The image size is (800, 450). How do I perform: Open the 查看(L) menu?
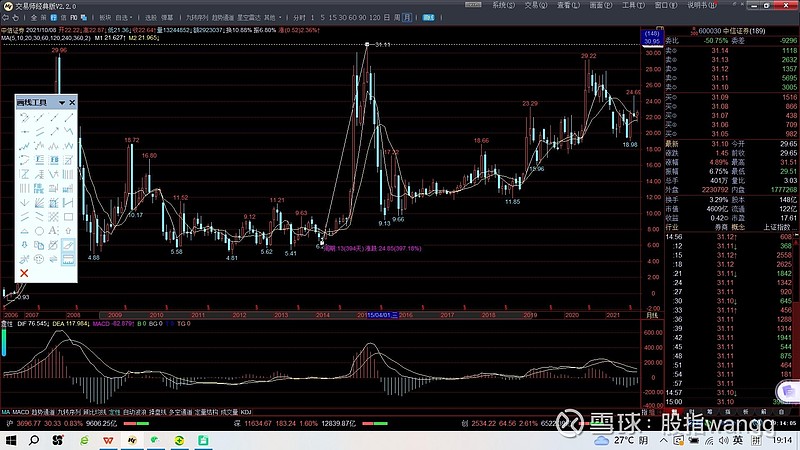[x=568, y=5]
